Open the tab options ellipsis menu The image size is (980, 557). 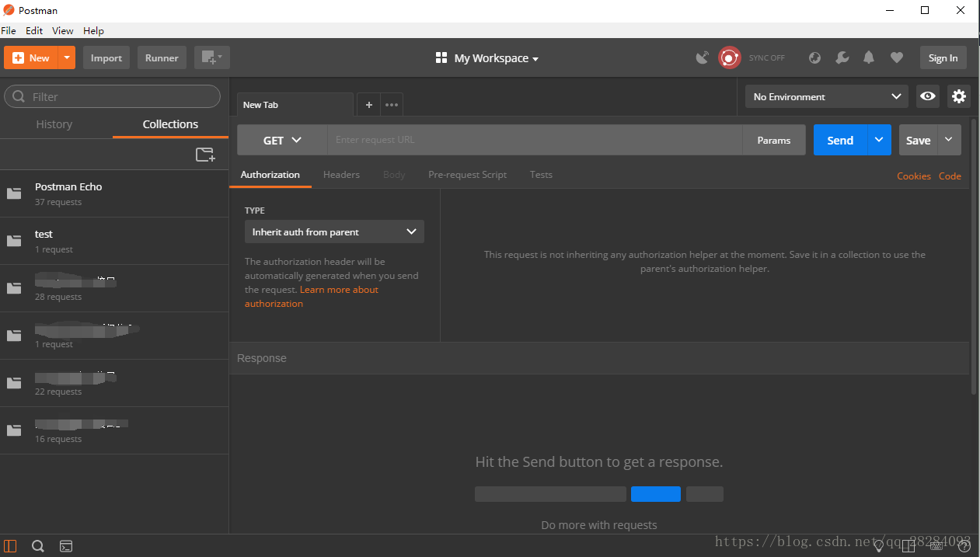[392, 105]
